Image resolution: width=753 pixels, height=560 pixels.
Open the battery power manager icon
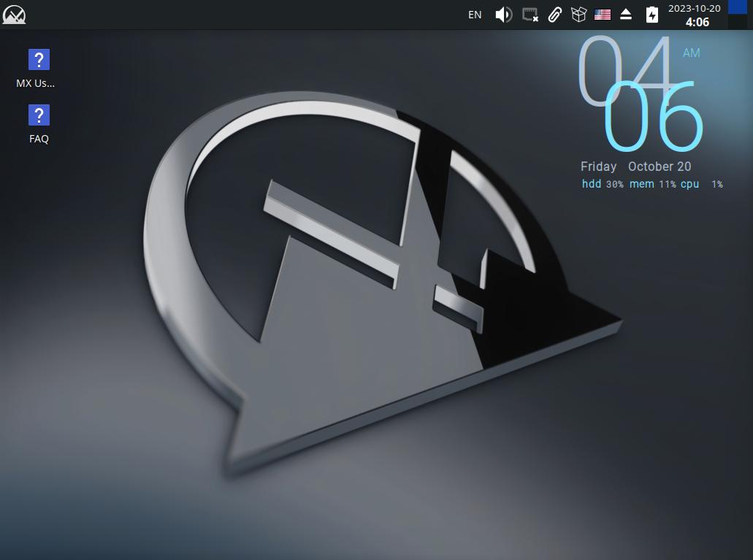pyautogui.click(x=651, y=15)
